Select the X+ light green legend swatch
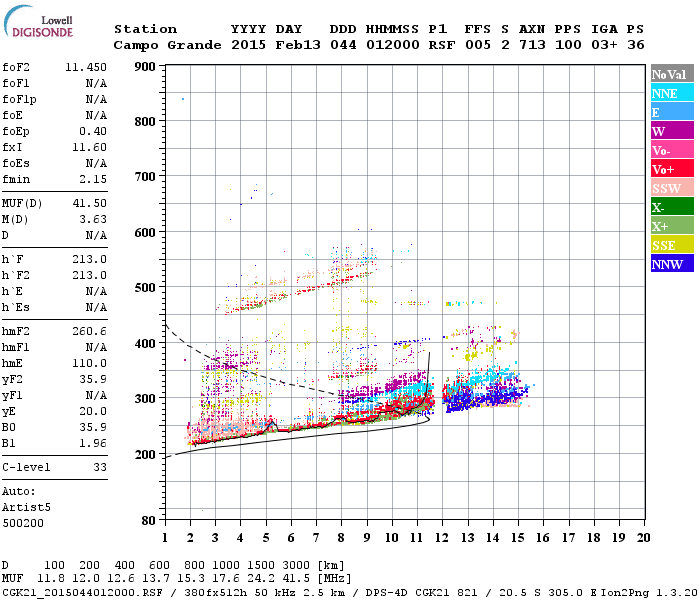Viewport: 700px width, 600px height. tap(672, 226)
